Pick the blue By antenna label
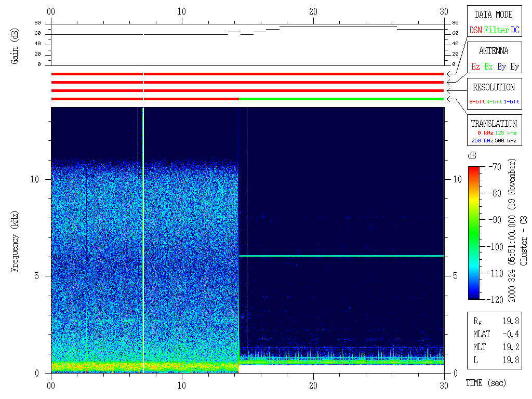The height and width of the screenshot is (399, 532). point(501,66)
